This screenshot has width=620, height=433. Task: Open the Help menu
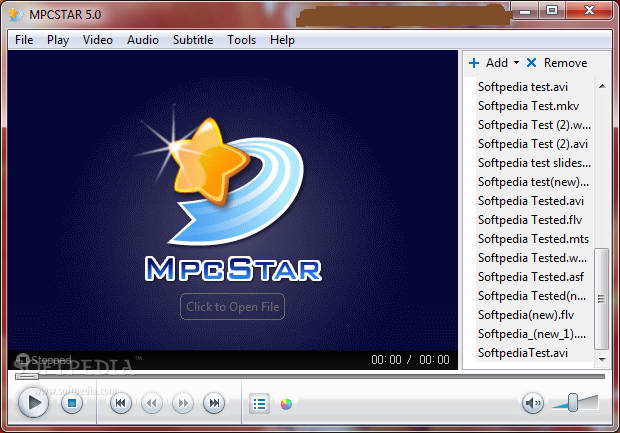(x=282, y=40)
